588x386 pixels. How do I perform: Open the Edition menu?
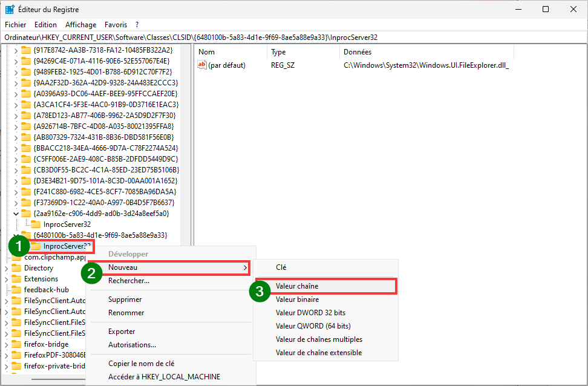(45, 25)
